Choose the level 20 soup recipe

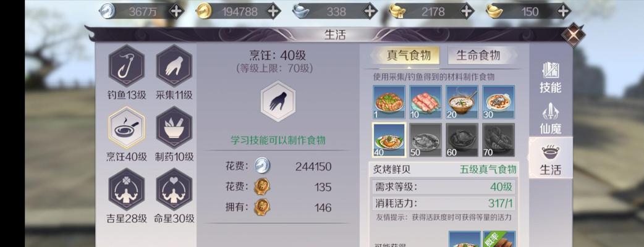click(462, 102)
